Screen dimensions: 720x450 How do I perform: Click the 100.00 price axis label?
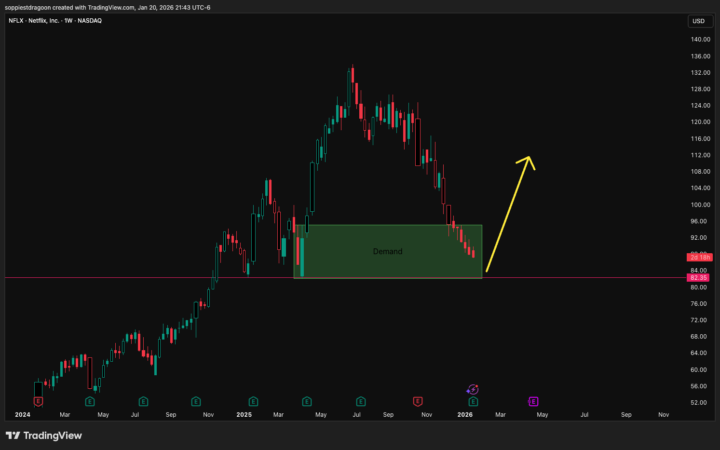pyautogui.click(x=701, y=205)
